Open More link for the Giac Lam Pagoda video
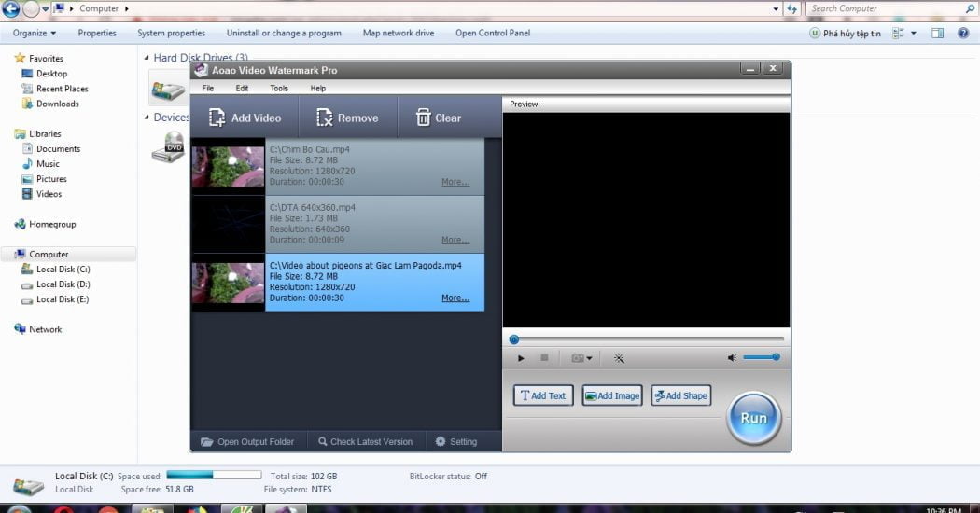Viewport: 980px width, 513px height. click(x=455, y=298)
